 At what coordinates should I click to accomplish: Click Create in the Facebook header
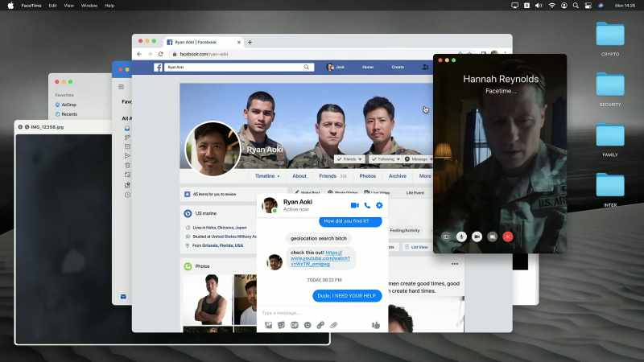[x=398, y=68]
